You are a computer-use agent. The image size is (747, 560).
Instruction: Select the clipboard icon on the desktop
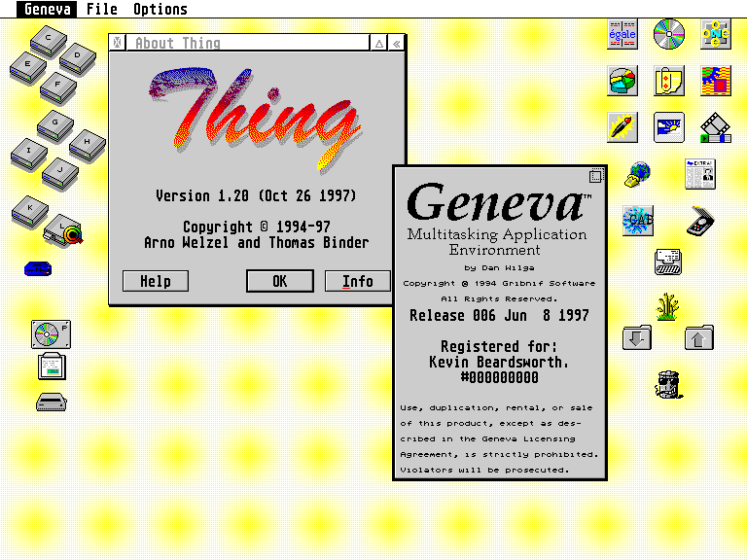pos(52,366)
